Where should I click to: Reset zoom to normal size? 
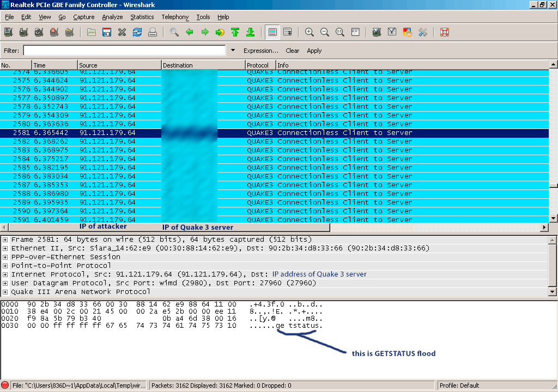click(340, 32)
